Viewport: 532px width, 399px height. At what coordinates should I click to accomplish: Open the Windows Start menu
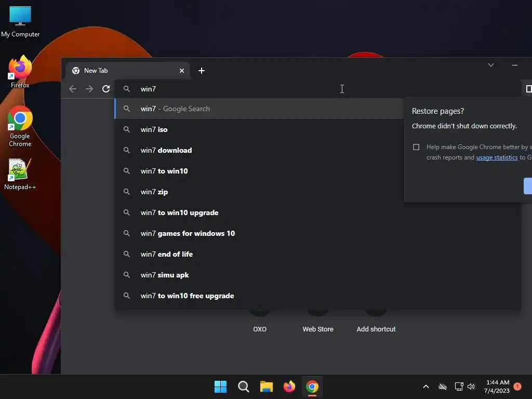pyautogui.click(x=220, y=387)
